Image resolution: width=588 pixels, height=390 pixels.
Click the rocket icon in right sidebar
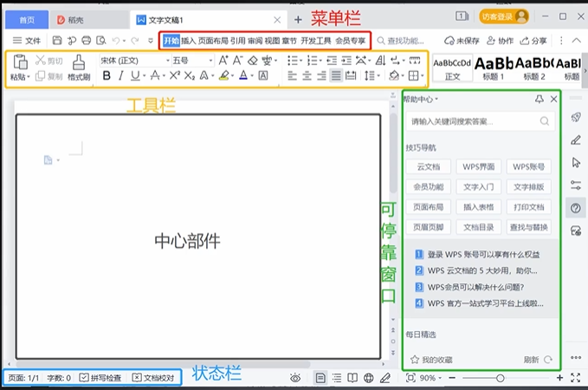click(576, 118)
